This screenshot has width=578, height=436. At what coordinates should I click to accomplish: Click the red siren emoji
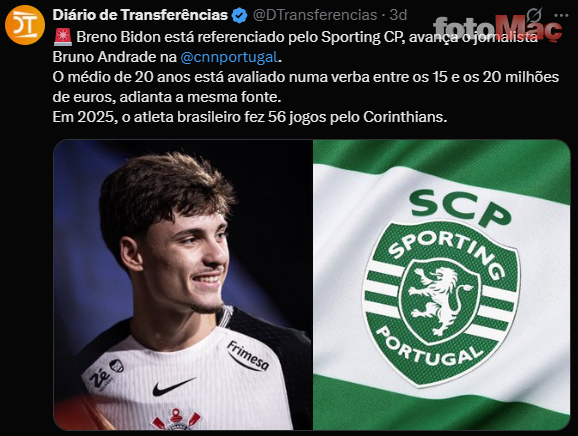point(63,37)
